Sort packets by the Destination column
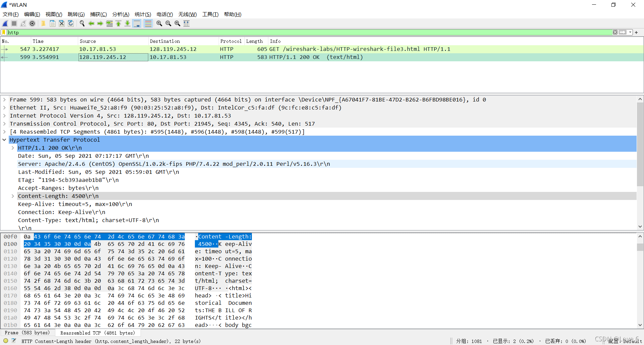 [183, 41]
